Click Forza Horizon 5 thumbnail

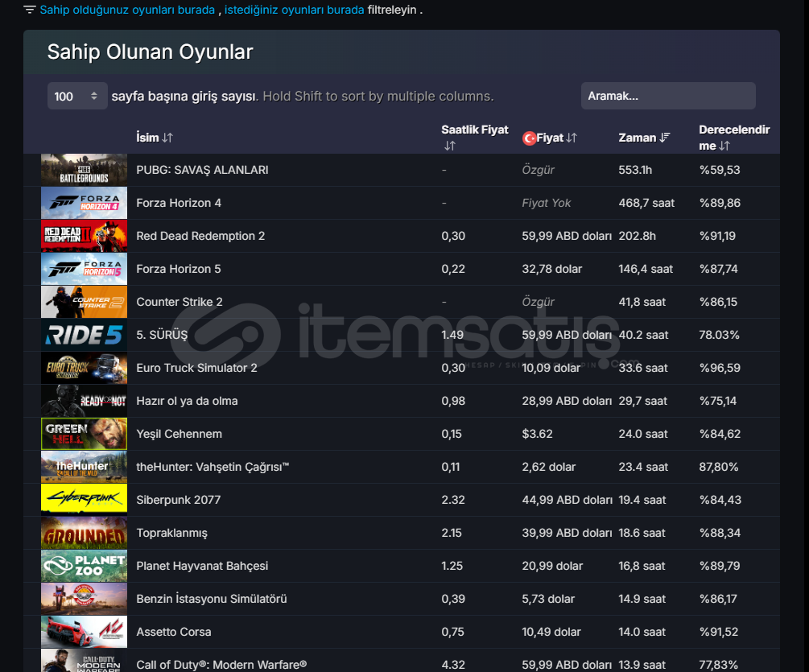tap(84, 269)
